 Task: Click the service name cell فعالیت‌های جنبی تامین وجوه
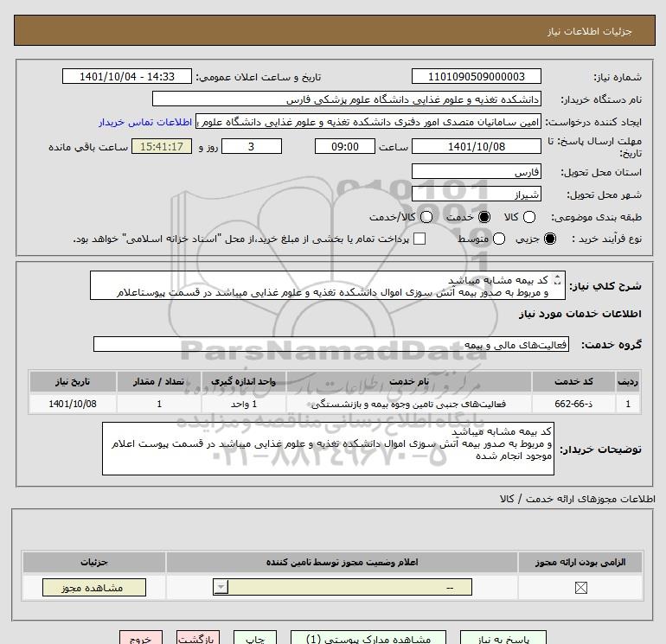click(x=408, y=404)
